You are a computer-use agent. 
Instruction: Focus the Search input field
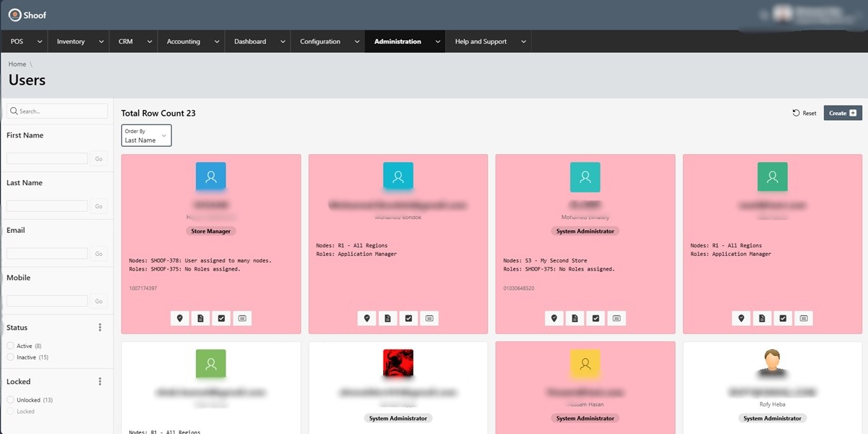[x=57, y=111]
